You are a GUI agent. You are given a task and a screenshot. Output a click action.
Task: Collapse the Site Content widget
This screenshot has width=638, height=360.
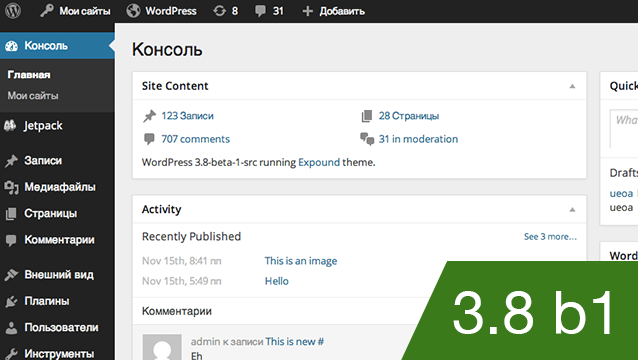(572, 86)
